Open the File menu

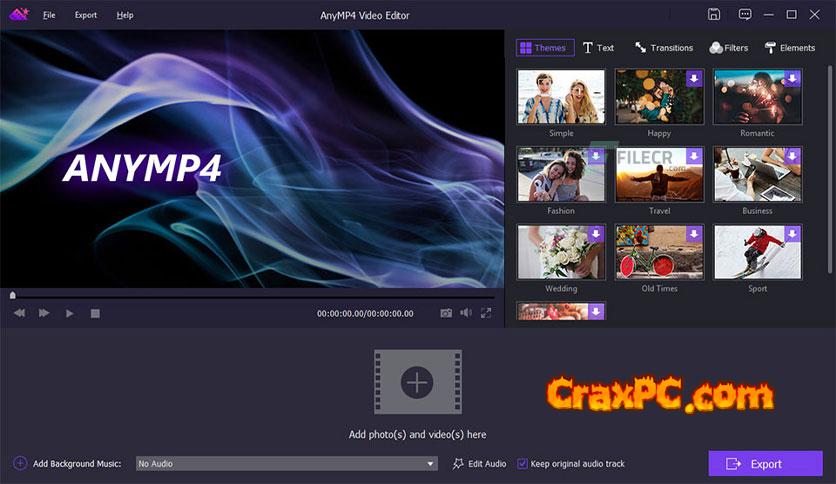pyautogui.click(x=49, y=15)
